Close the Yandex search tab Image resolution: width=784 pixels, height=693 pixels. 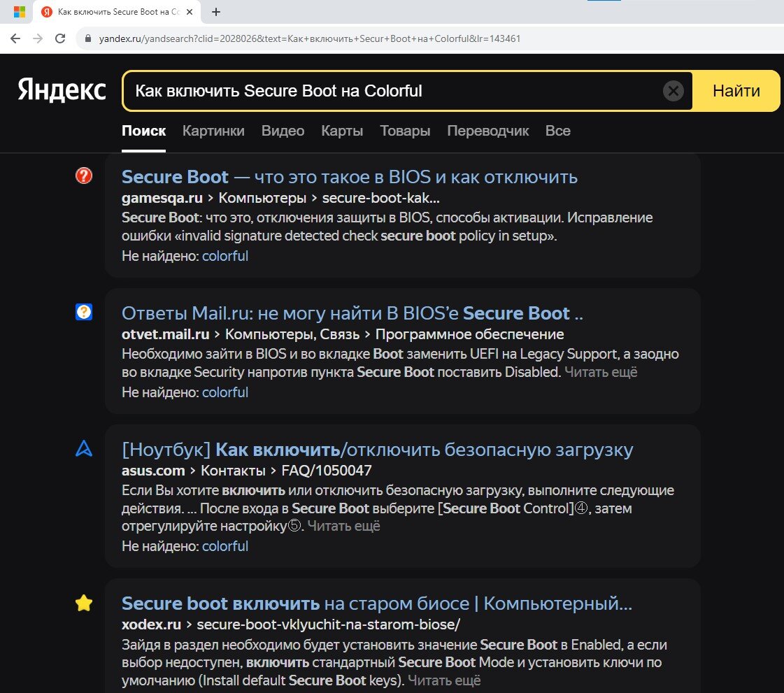(x=190, y=12)
